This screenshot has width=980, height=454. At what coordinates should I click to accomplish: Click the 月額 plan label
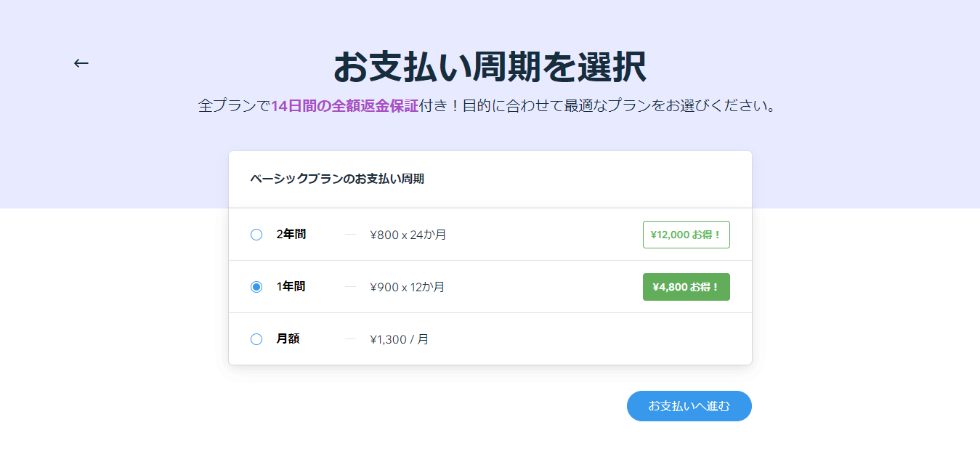point(288,339)
